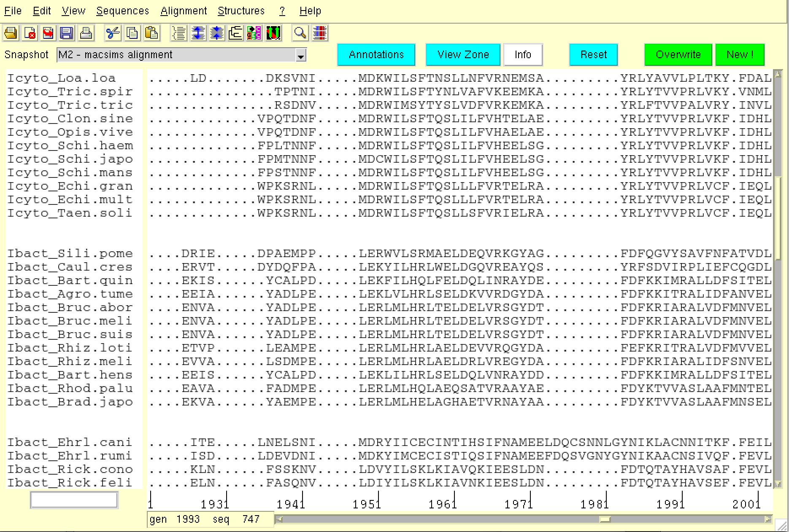Open the colored residue coloring icon

point(254,33)
